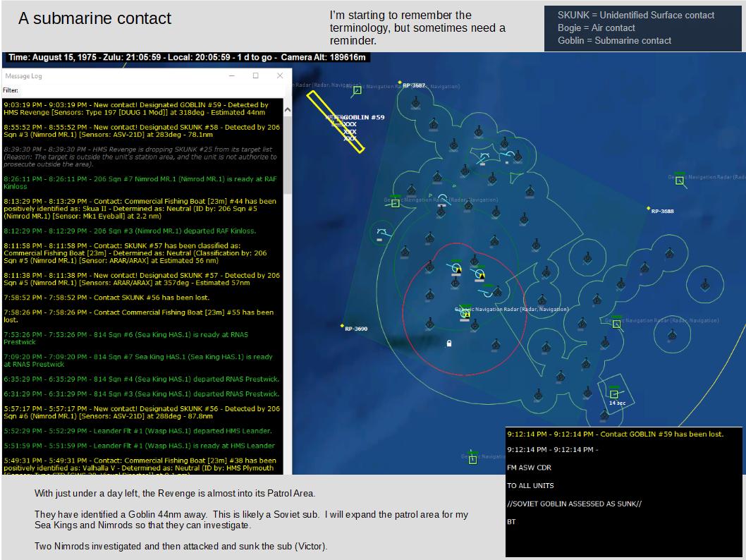The image size is (746, 560).
Task: Click the time and date status bar
Action: [187, 58]
